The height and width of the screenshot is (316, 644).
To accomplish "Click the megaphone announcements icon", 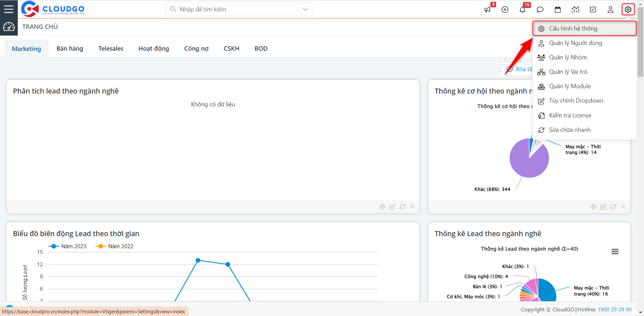I will click(487, 9).
